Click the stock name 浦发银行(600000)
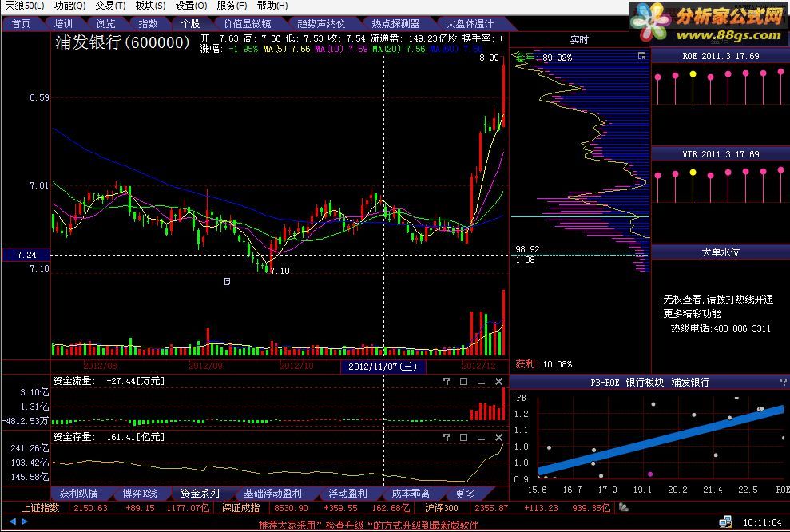The height and width of the screenshot is (532, 790). click(x=122, y=42)
